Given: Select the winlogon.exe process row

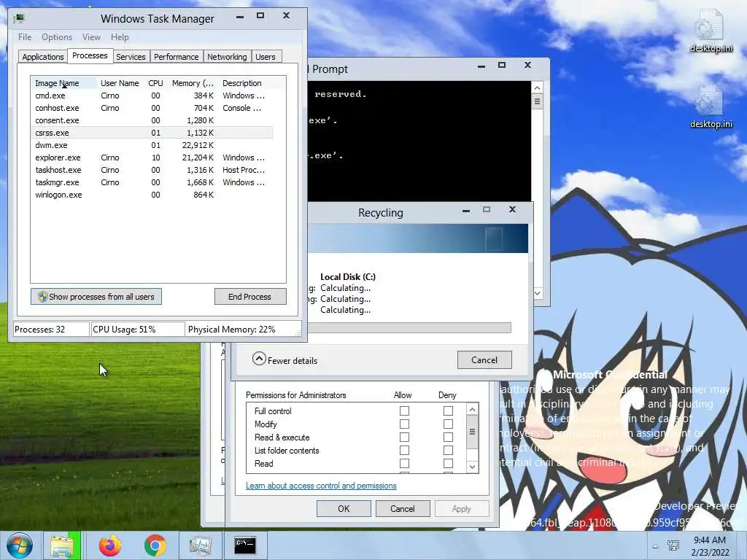Looking at the screenshot, I should [152, 195].
